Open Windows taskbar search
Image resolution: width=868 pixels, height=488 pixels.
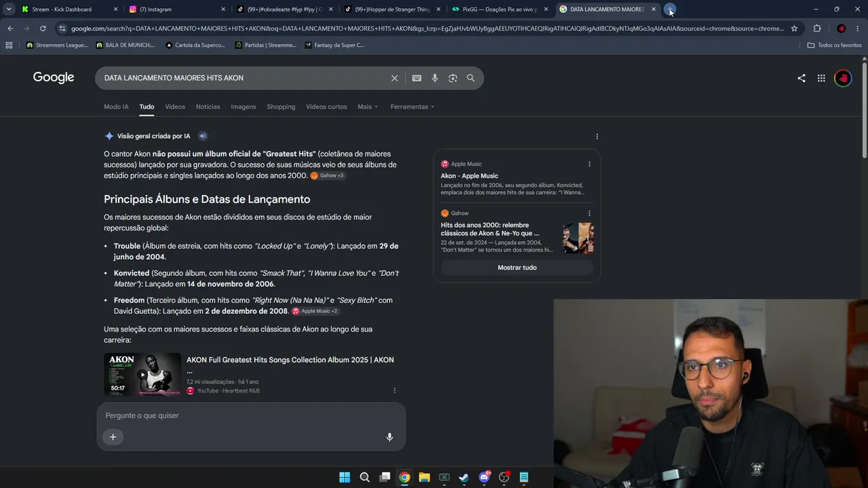[x=365, y=477]
